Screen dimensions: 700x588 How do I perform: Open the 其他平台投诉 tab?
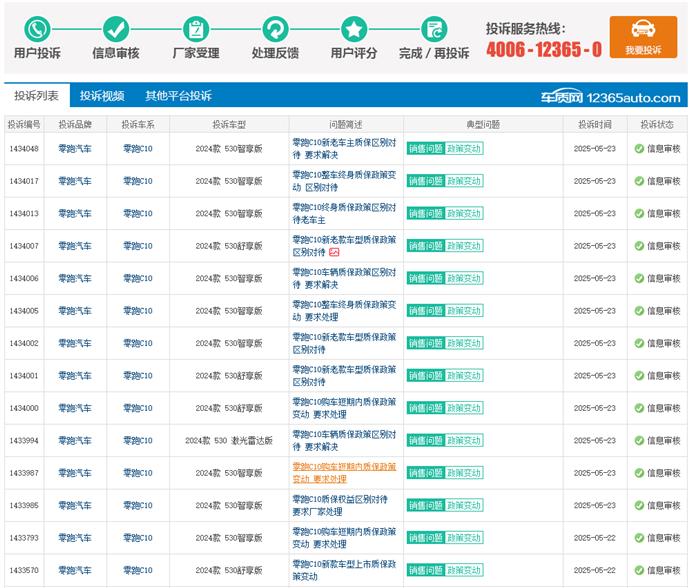178,96
